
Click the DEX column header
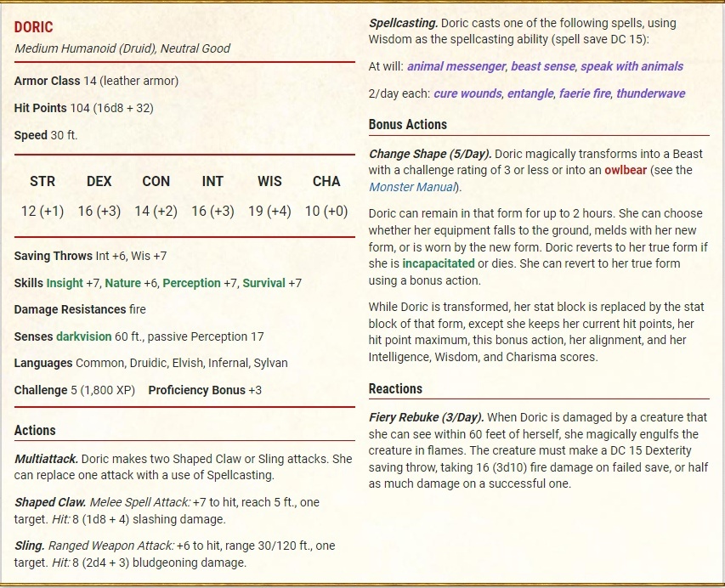(99, 181)
